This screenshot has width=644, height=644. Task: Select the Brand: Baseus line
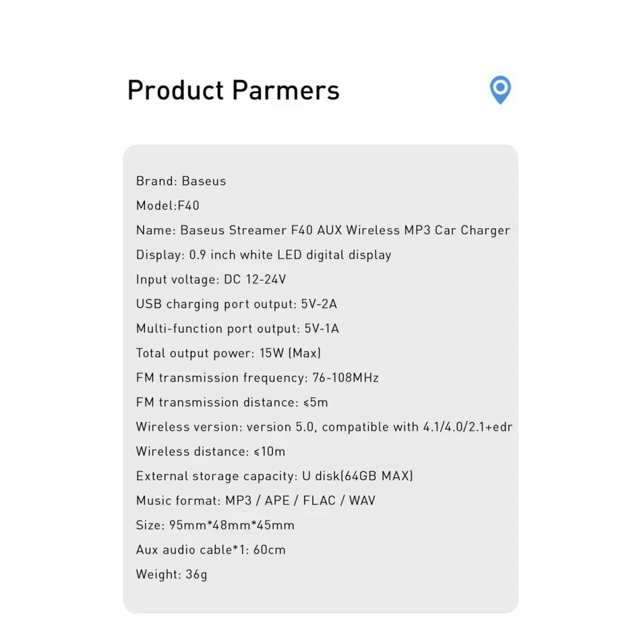[x=181, y=181]
